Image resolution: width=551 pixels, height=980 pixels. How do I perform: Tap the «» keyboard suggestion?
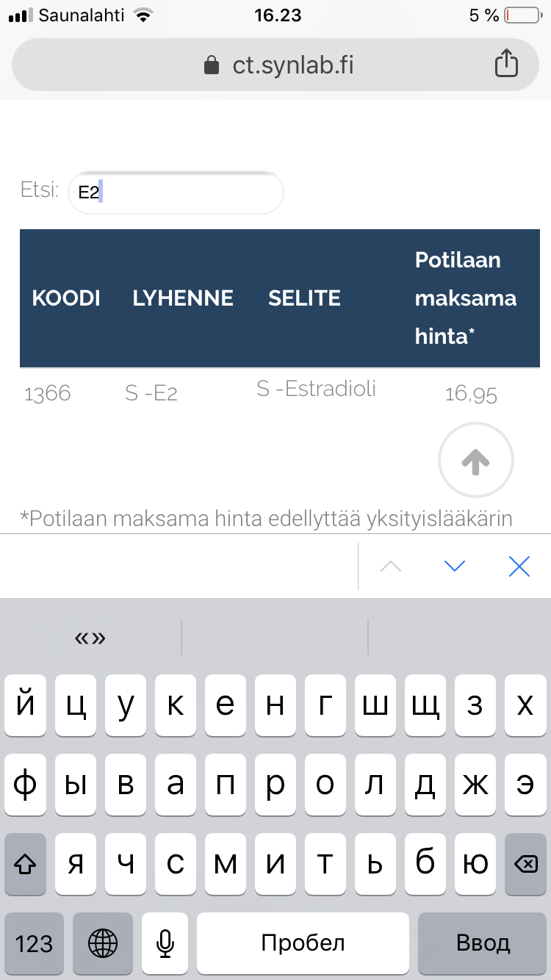click(90, 638)
